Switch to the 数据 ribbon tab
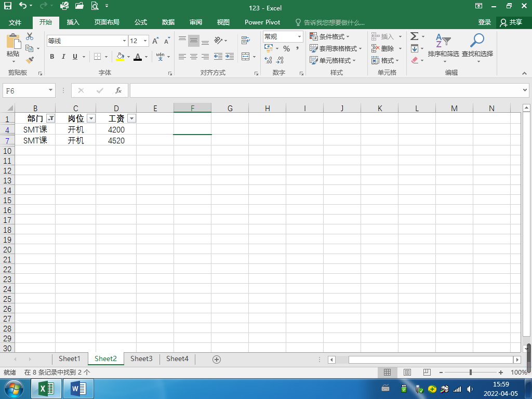 tap(168, 22)
